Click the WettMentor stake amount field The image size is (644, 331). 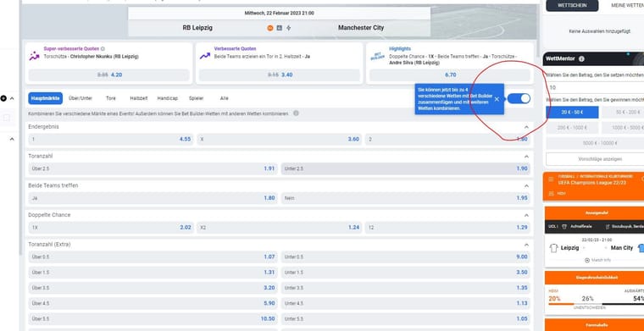pyautogui.click(x=595, y=87)
